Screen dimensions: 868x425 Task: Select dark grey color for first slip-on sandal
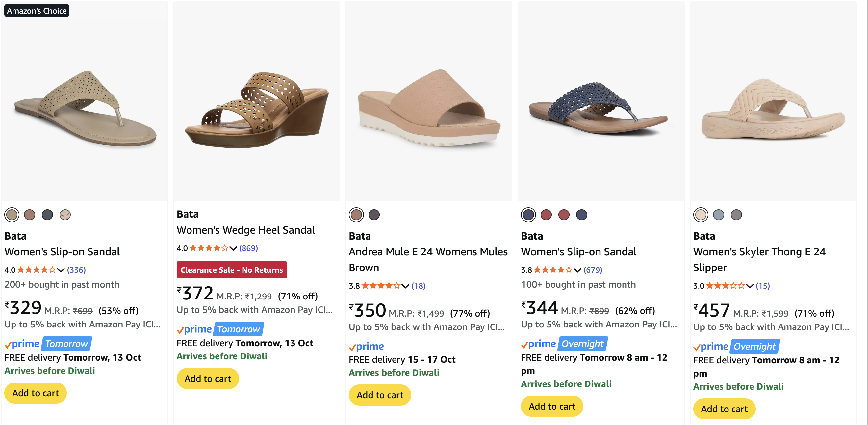(x=47, y=215)
